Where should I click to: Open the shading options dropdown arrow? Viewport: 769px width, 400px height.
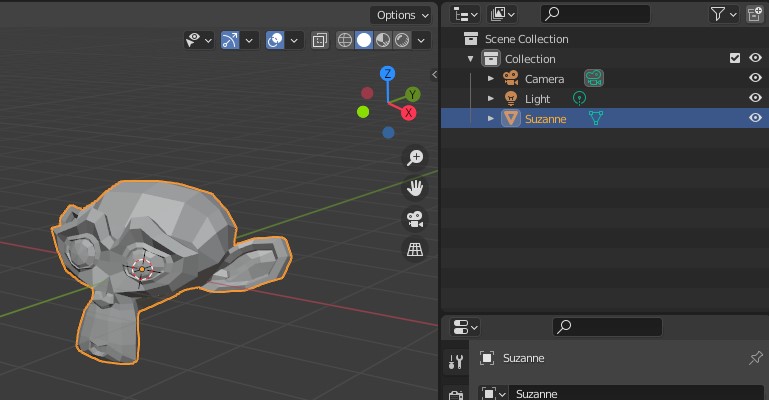point(421,40)
